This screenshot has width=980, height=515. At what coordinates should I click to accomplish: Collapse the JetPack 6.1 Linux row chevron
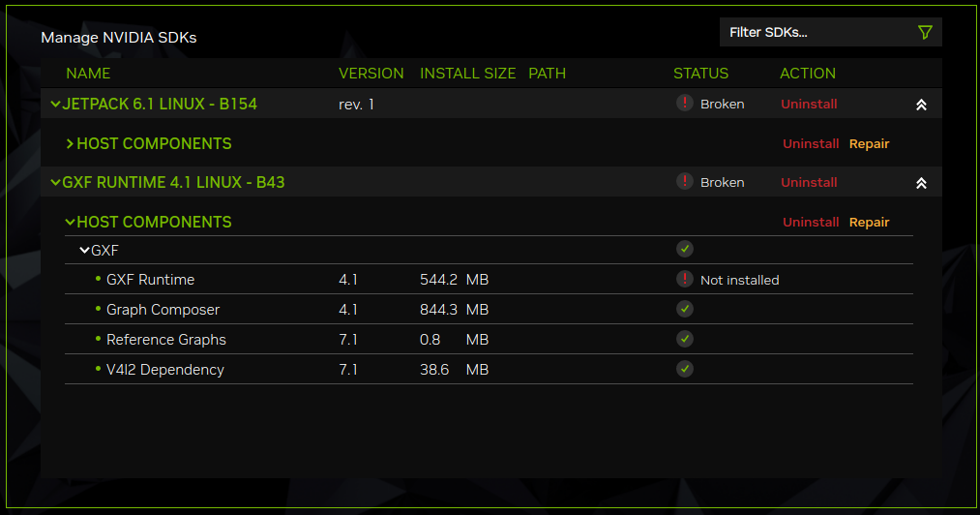click(55, 104)
